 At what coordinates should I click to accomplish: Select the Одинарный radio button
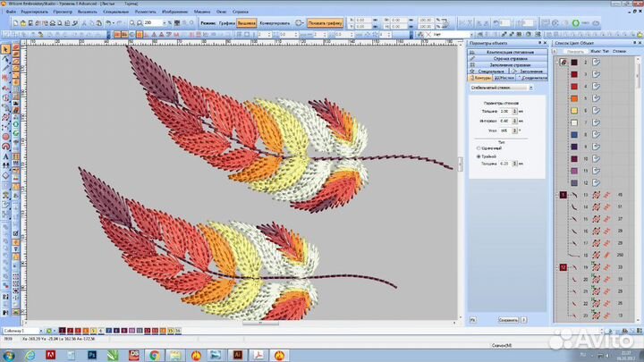point(477,148)
